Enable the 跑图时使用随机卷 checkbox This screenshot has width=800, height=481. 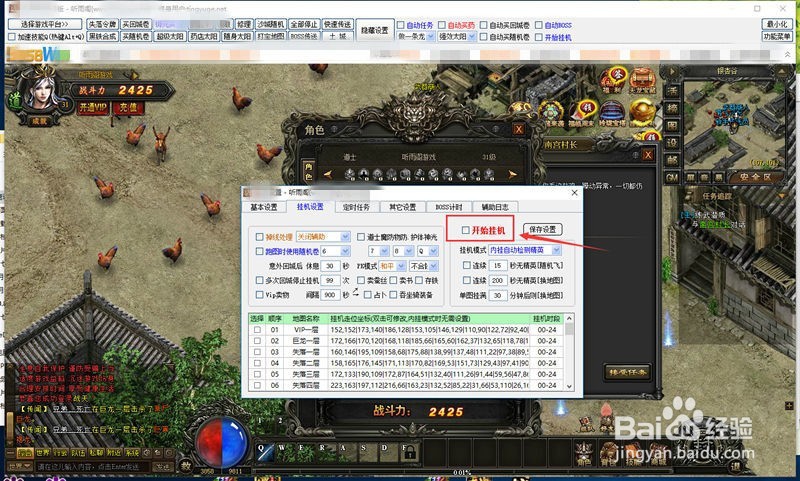259,251
